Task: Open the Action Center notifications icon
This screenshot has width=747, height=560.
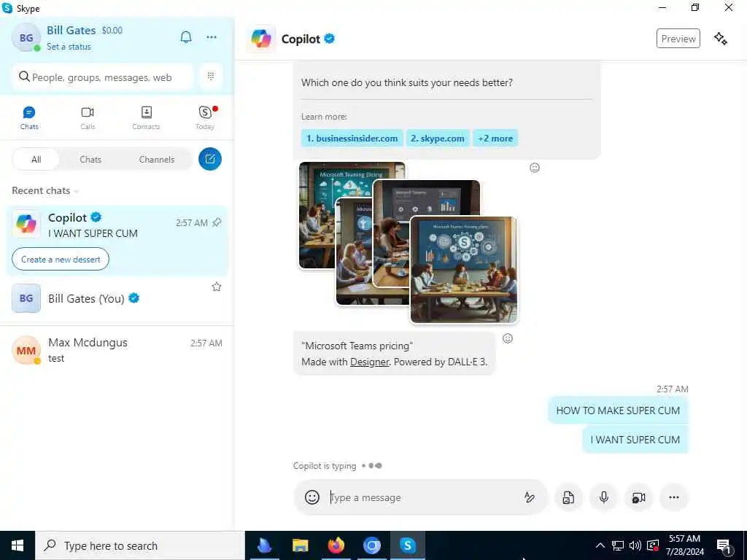Action: 724,546
